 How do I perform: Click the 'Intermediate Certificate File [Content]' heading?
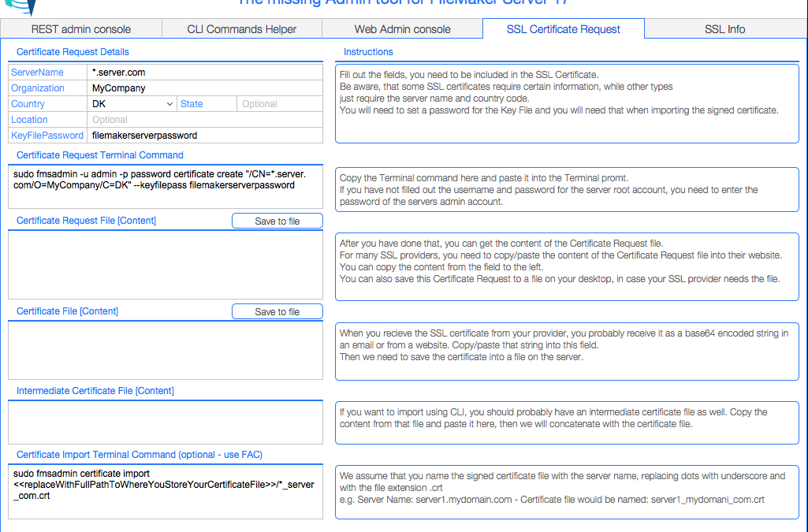pos(95,391)
